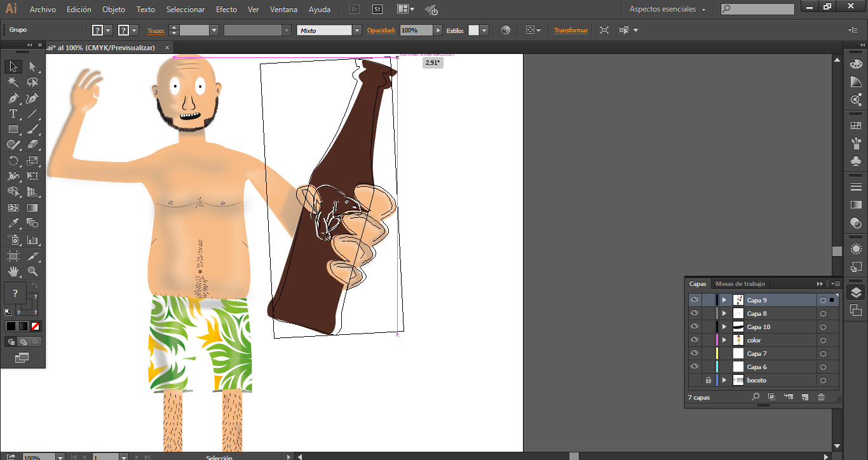Viewport: 868px width, 460px height.
Task: Expand the Capa 8 layer contents
Action: pos(724,313)
